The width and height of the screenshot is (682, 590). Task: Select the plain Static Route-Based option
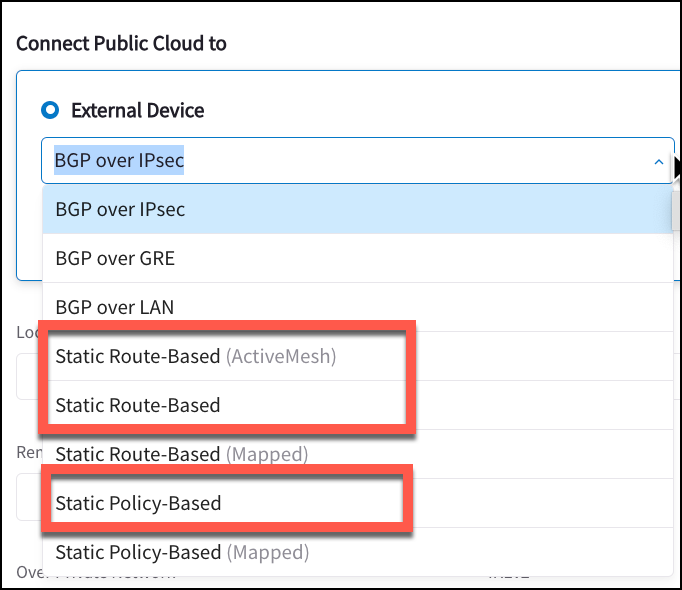(137, 405)
